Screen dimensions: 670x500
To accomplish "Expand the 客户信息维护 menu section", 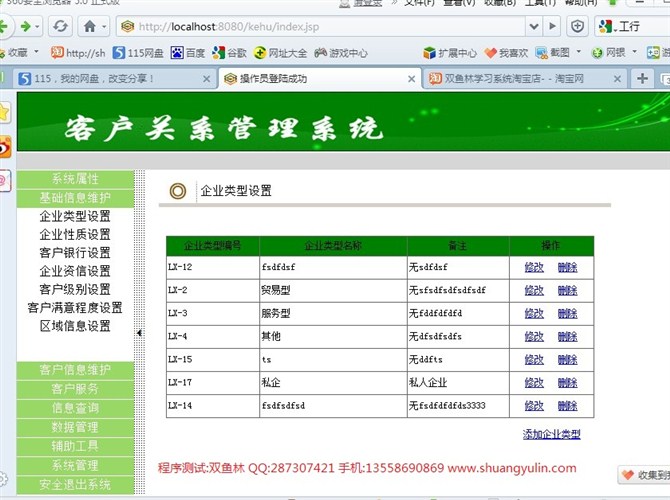I will tap(75, 370).
